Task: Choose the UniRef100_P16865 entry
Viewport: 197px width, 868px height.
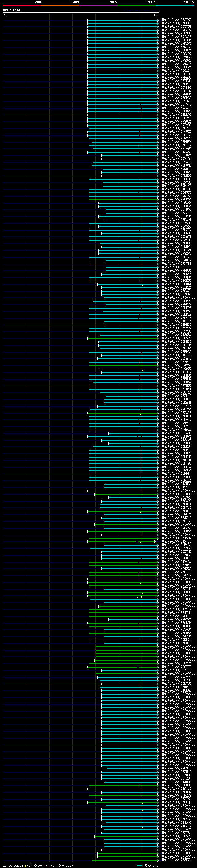Action: point(177,206)
